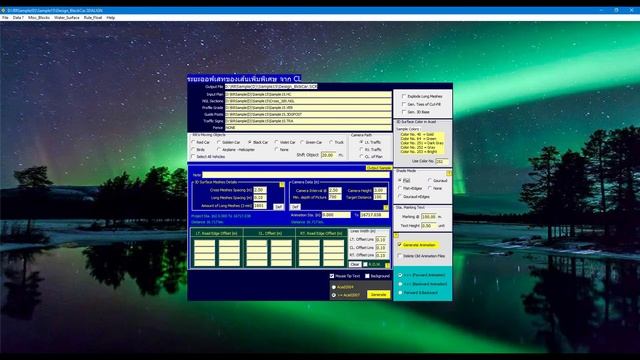The image size is (640, 360).
Task: Click the Note text field
Action: 296,175
